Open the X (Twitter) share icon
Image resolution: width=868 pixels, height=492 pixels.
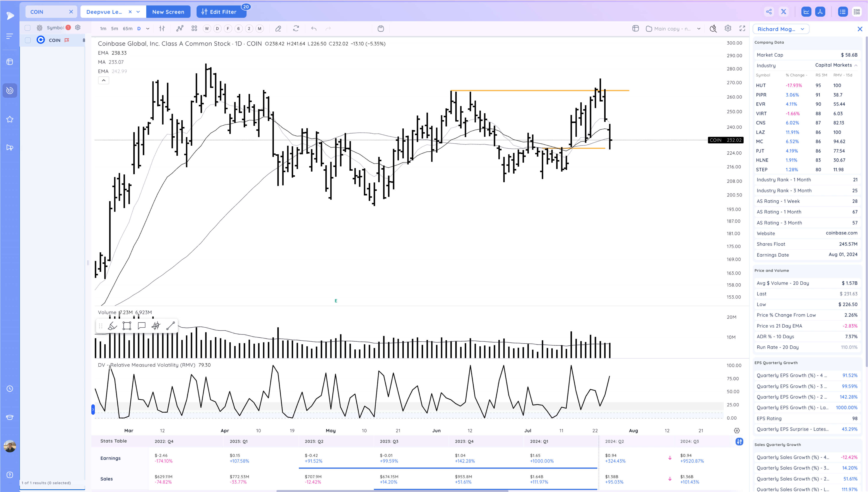[784, 11]
